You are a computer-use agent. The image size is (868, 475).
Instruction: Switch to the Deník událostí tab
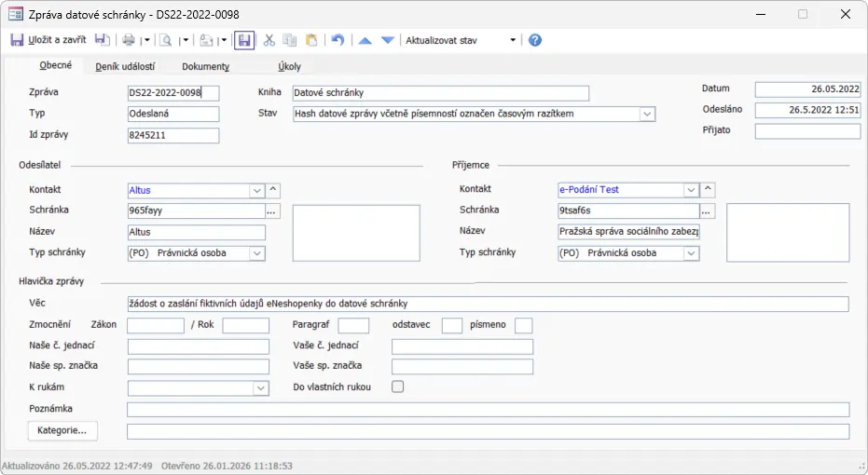[x=125, y=67]
